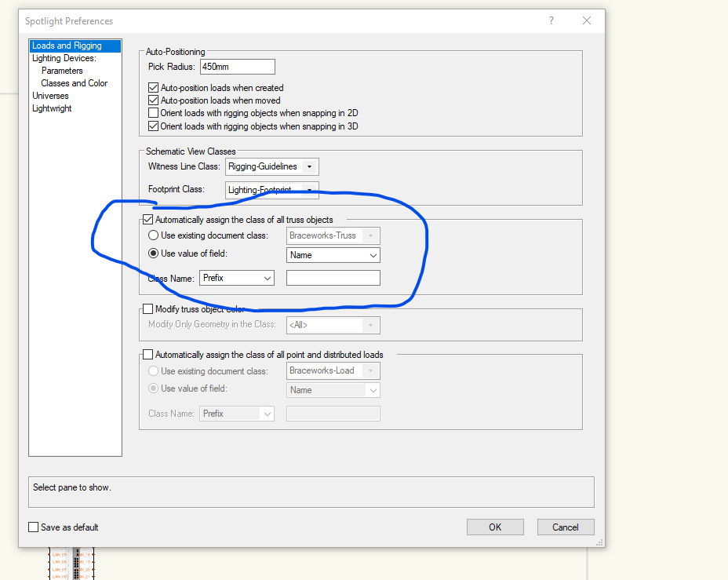The height and width of the screenshot is (580, 728).
Task: Open truss Class Name Prefix dropdown
Action: point(237,278)
